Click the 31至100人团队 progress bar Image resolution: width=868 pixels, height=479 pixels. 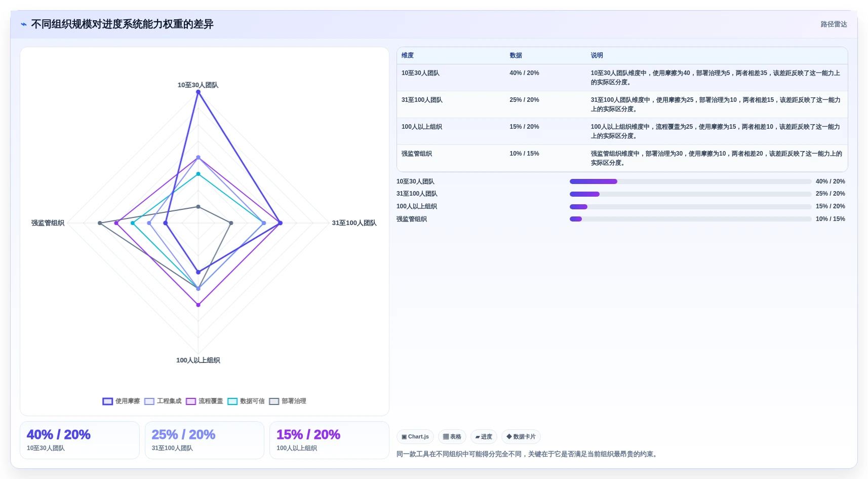[691, 194]
